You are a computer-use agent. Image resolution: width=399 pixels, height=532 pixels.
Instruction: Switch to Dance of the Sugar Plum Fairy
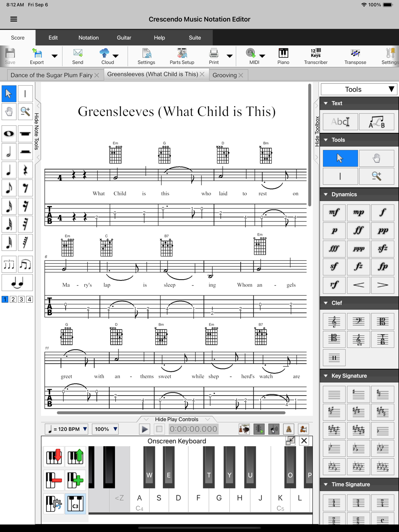pos(51,75)
